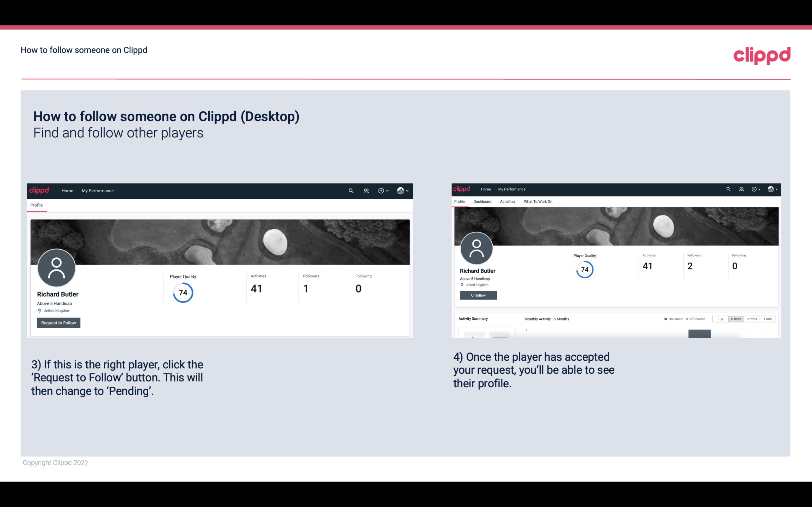Click the Profile tab on left screenshot
Screen dimensions: 812x507
(36, 204)
